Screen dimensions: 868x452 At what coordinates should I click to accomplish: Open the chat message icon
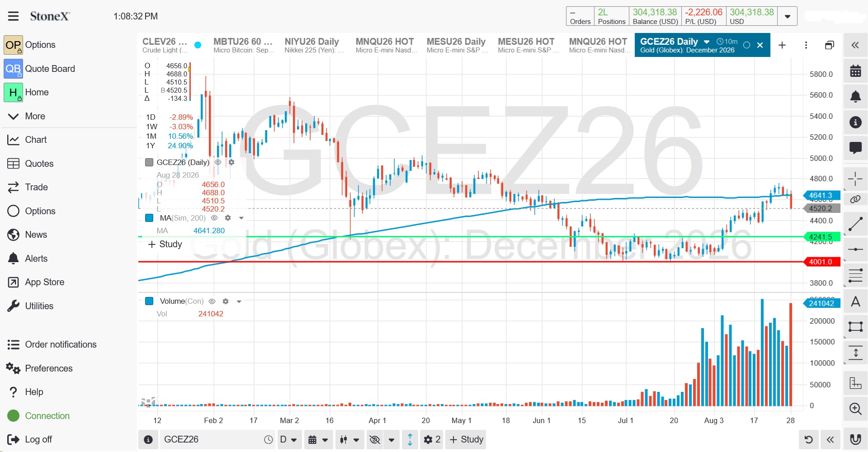[x=855, y=147]
